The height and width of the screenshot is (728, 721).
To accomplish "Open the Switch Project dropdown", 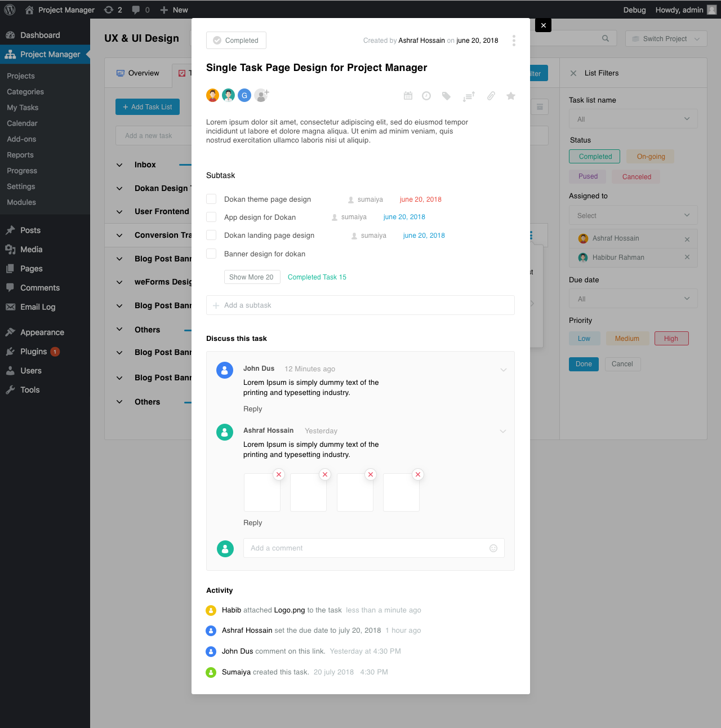I will (x=666, y=39).
